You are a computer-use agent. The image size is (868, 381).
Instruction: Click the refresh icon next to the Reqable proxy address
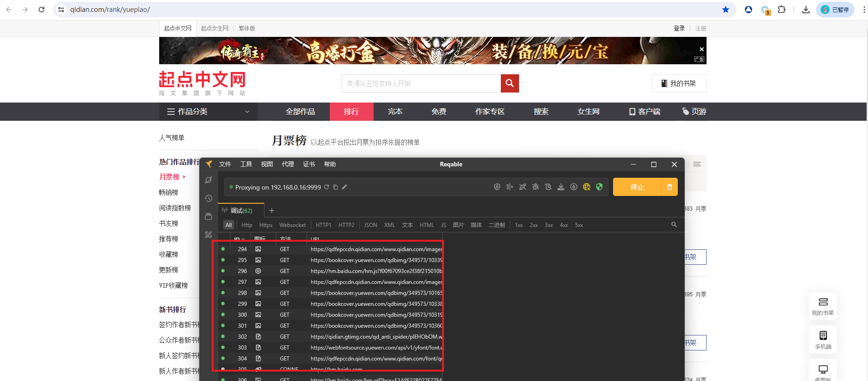pyautogui.click(x=327, y=187)
